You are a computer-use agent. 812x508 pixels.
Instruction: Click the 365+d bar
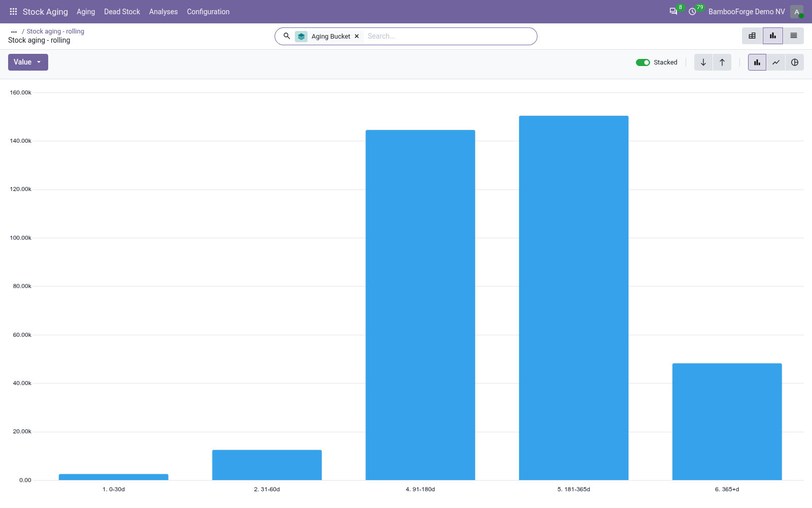[727, 422]
